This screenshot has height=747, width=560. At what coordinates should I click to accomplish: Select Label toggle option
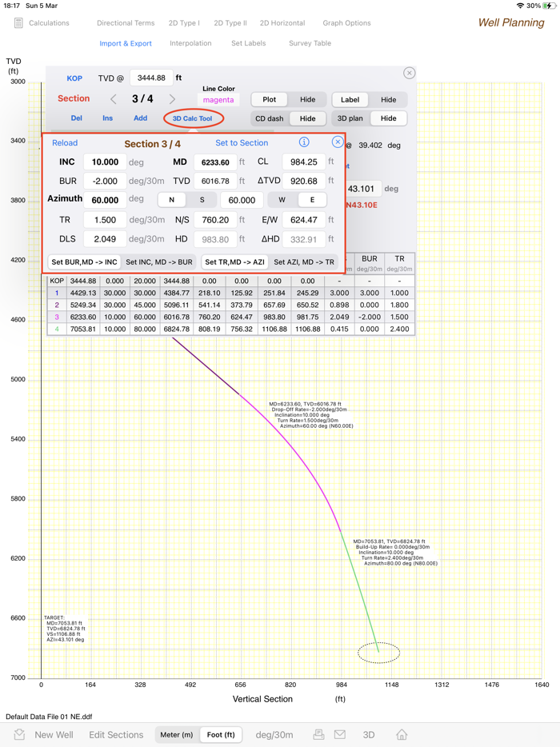coord(350,99)
